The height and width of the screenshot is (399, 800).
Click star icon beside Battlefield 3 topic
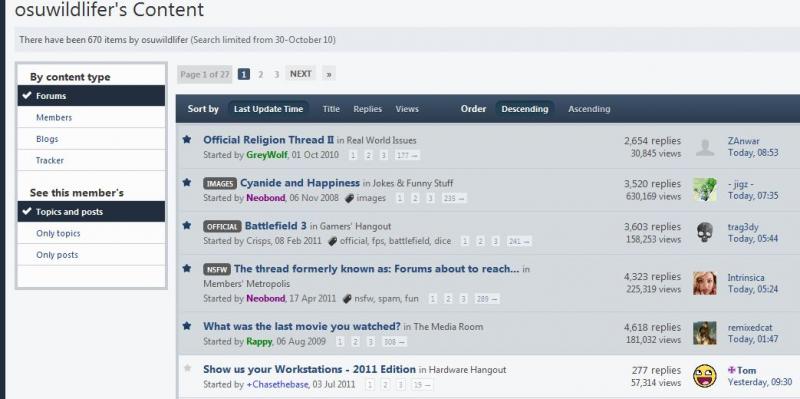(187, 225)
